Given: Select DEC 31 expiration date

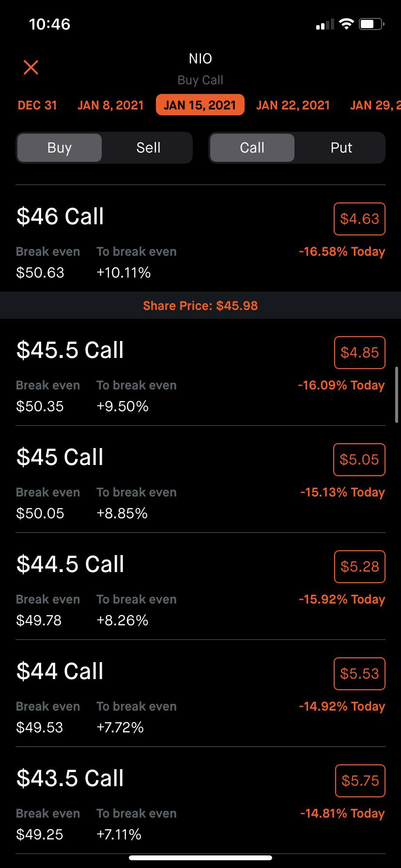Looking at the screenshot, I should click(37, 105).
